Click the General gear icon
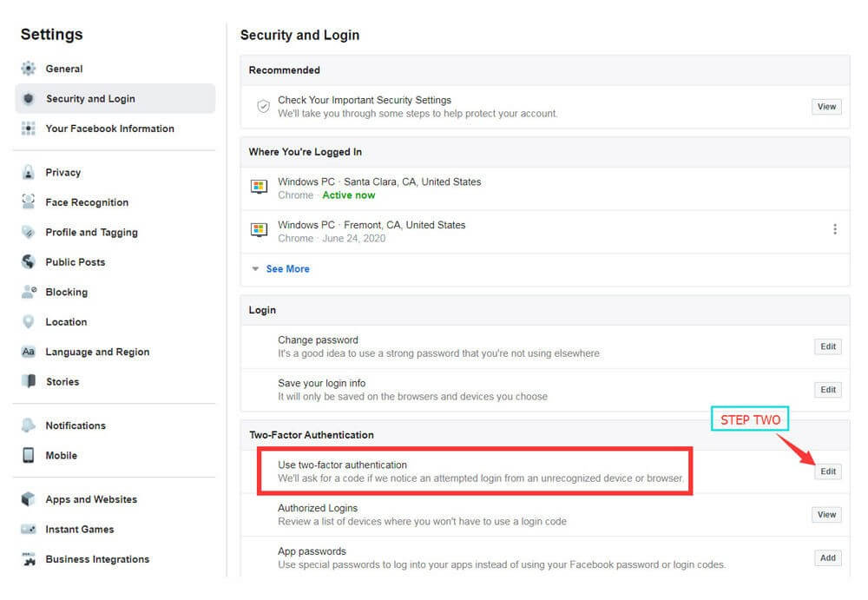868x600 pixels. [29, 69]
